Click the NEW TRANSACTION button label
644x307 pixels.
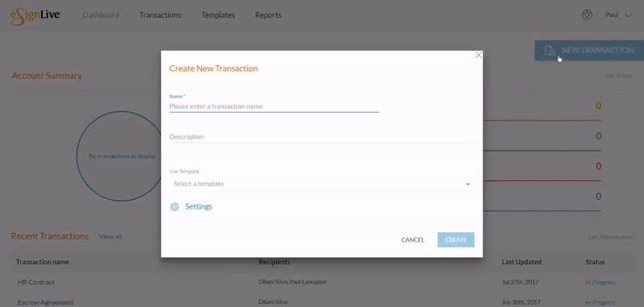pyautogui.click(x=597, y=50)
